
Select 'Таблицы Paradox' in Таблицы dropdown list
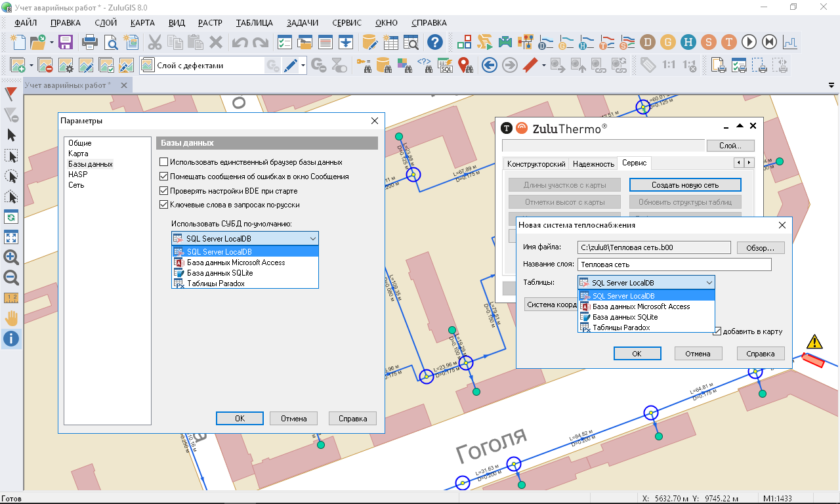pos(621,327)
